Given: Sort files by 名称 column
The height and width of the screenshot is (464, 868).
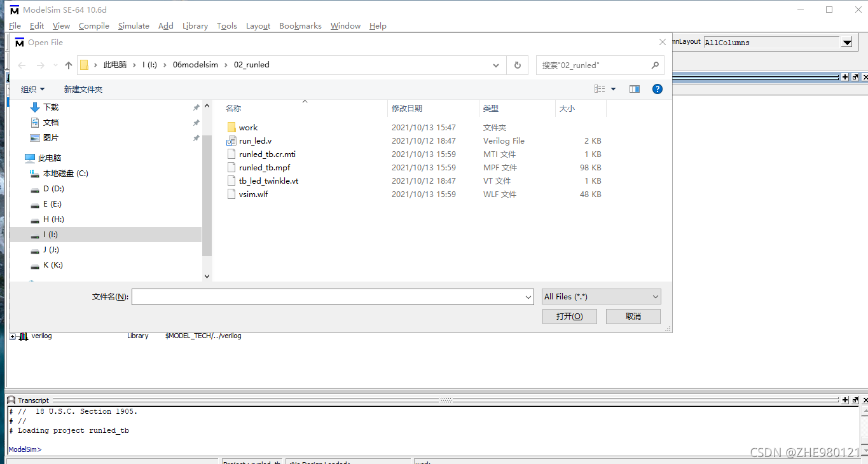Looking at the screenshot, I should [233, 109].
